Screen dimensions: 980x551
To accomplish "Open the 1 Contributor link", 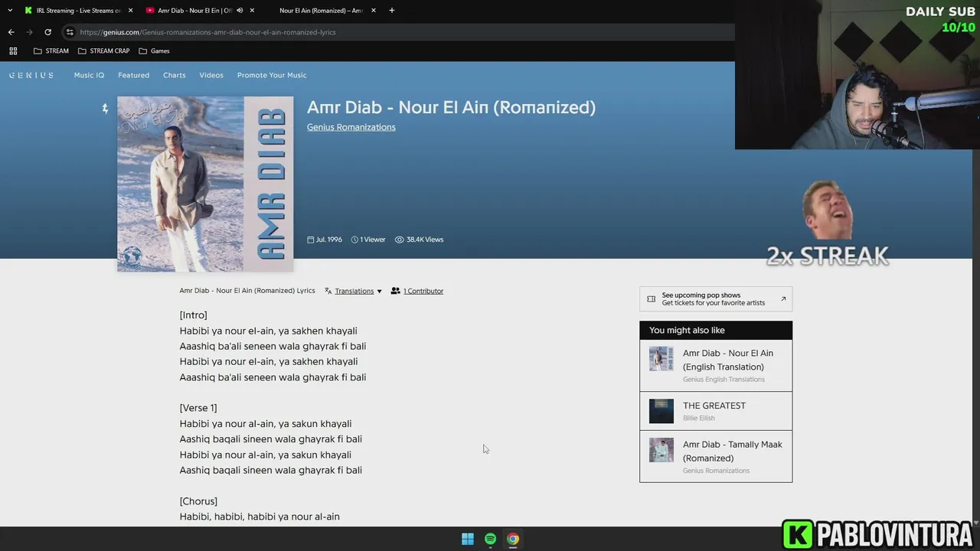I will click(423, 291).
